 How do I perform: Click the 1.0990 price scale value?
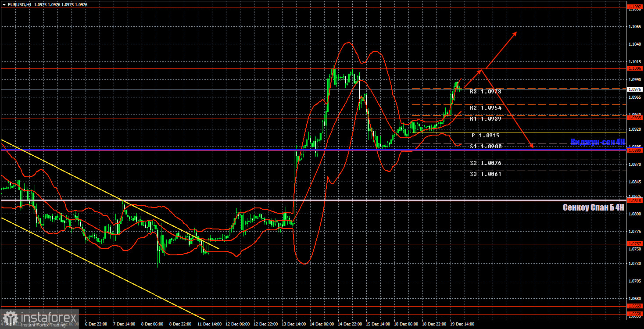click(x=635, y=80)
